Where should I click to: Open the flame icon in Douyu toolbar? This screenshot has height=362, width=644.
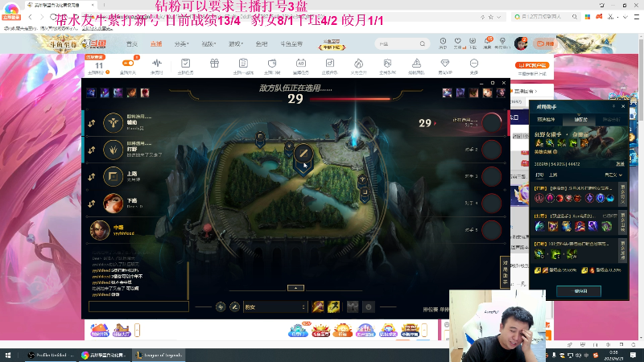pyautogui.click(x=358, y=64)
